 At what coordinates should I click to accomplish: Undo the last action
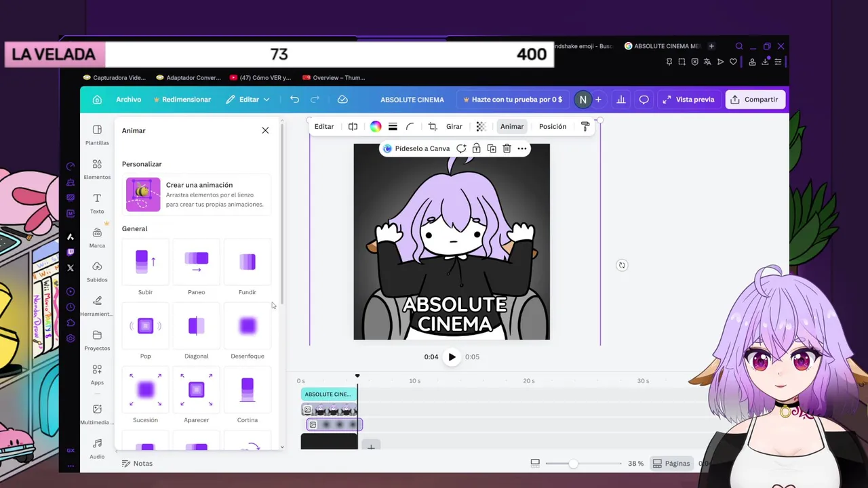[294, 100]
